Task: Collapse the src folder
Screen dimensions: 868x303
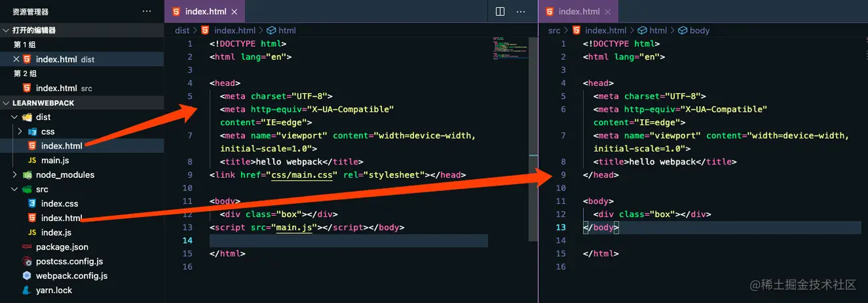Action: click(16, 190)
